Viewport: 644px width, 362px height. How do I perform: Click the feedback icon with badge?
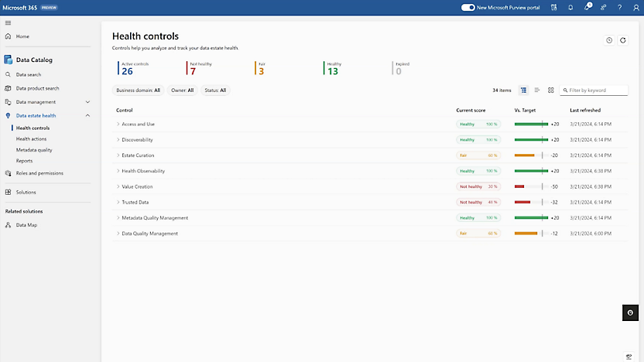[x=587, y=7]
